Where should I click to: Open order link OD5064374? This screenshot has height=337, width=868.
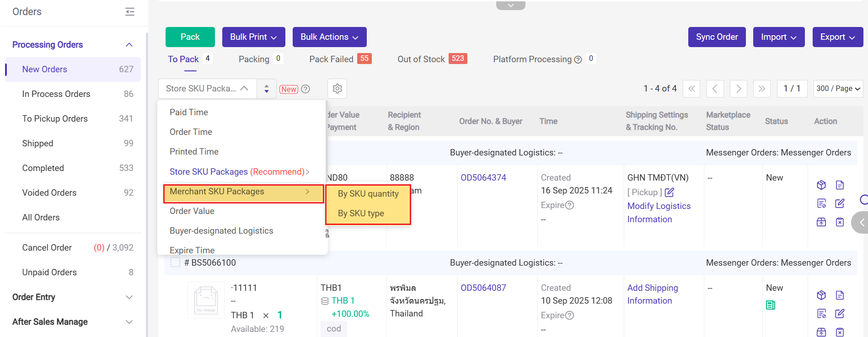click(483, 178)
